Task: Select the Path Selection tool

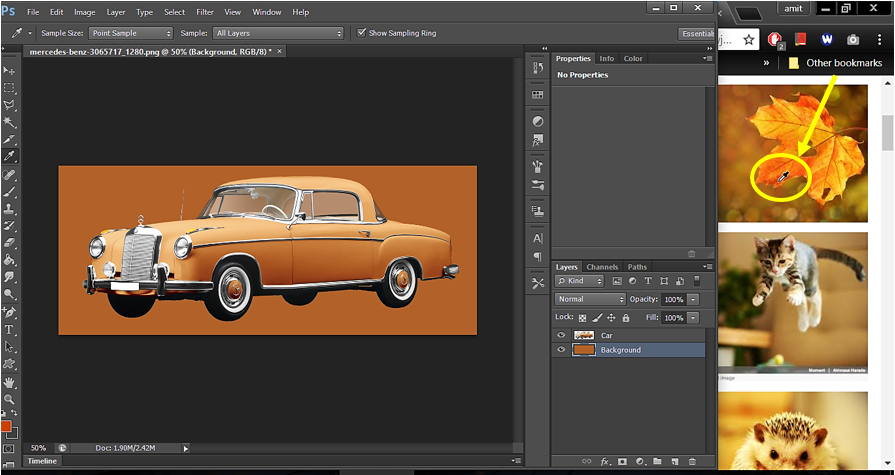Action: [9, 347]
